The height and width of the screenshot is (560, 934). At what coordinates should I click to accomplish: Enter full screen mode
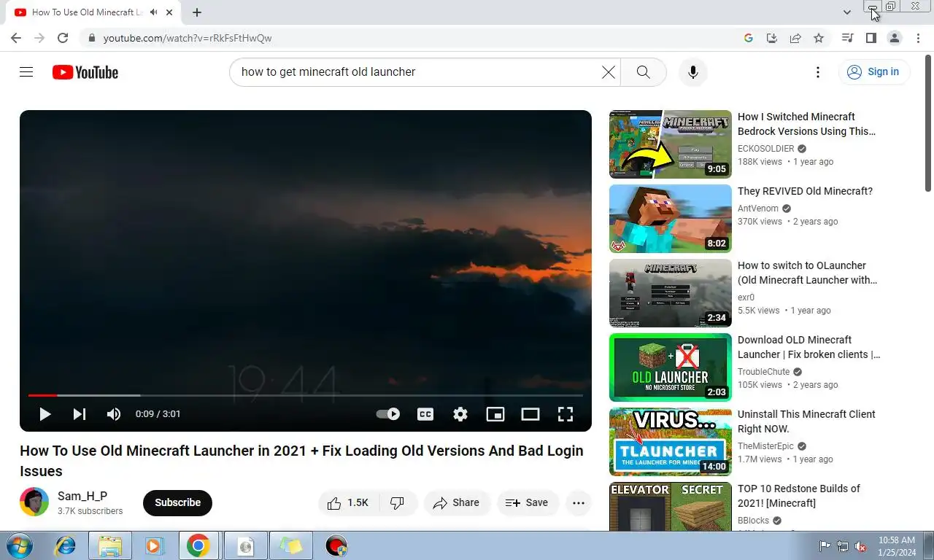566,414
